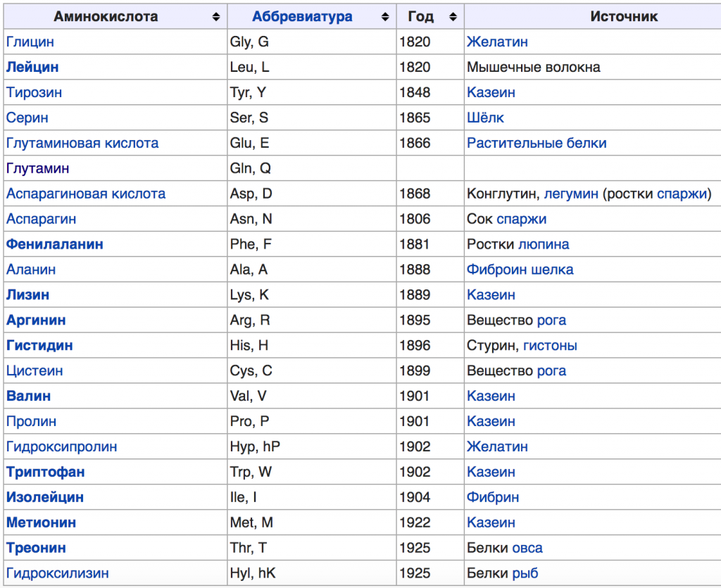Image resolution: width=721 pixels, height=588 pixels.
Task: Click the овса link in Треонин row
Action: (x=527, y=548)
